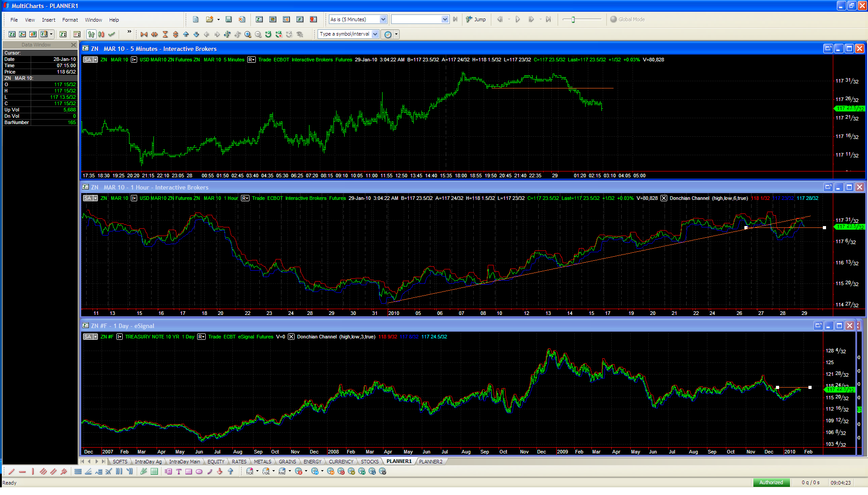Select the Trend Line drawing tool
The image size is (868, 495).
tap(11, 472)
